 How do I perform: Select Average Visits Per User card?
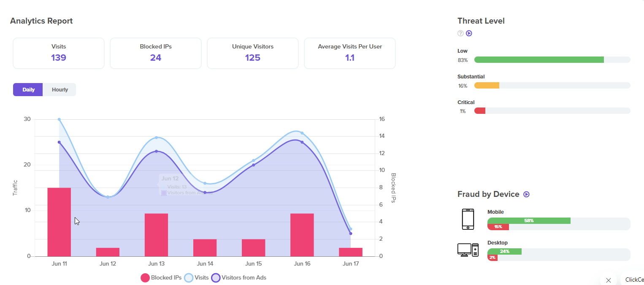click(350, 53)
